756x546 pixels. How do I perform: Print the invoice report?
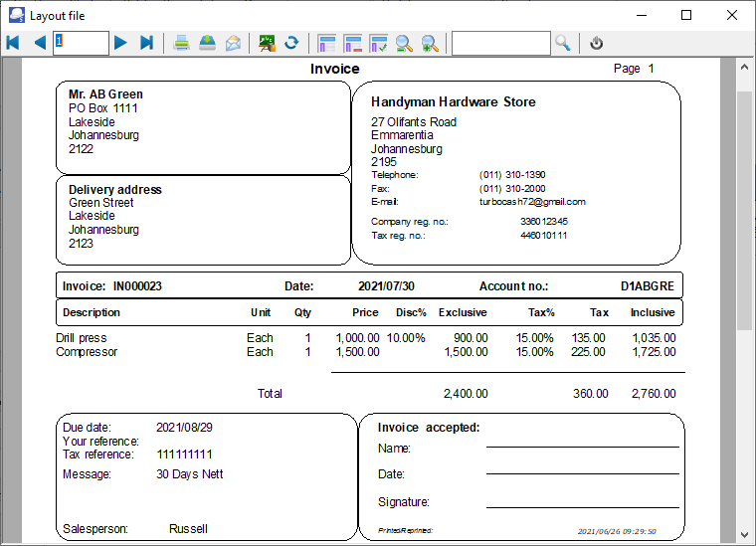182,43
